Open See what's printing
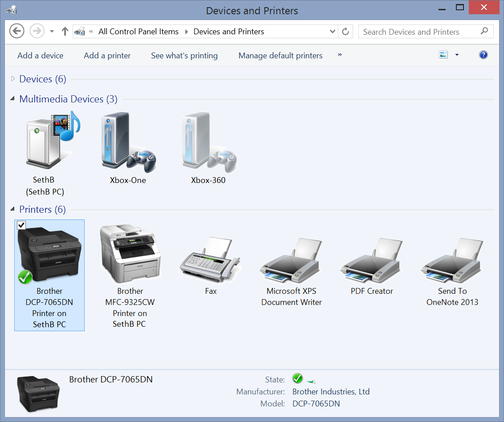504x422 pixels. pos(184,56)
